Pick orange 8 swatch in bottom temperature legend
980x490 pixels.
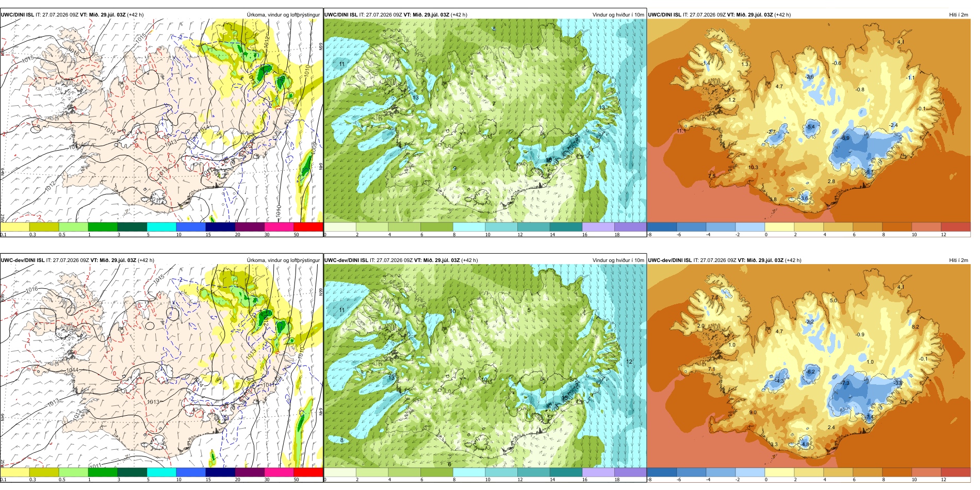click(897, 472)
